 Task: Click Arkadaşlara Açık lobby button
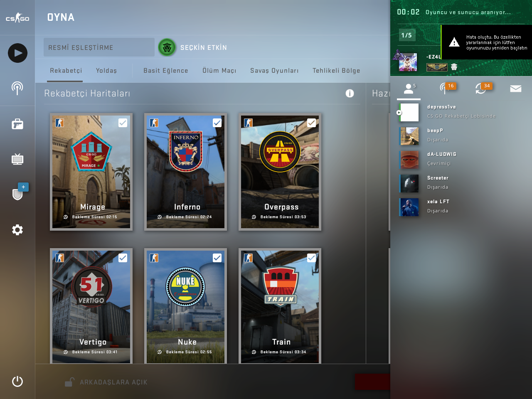pyautogui.click(x=106, y=382)
